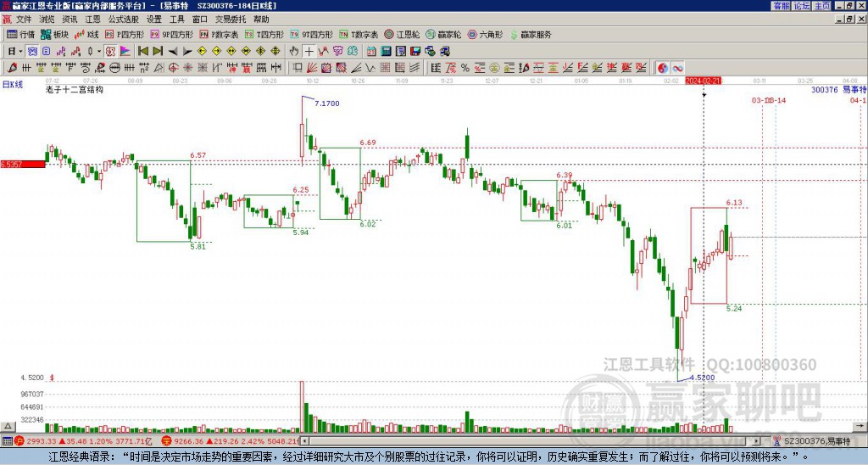Image resolution: width=868 pixels, height=465 pixels.
Task: Click the 论坛 link in title bar
Action: [801, 6]
